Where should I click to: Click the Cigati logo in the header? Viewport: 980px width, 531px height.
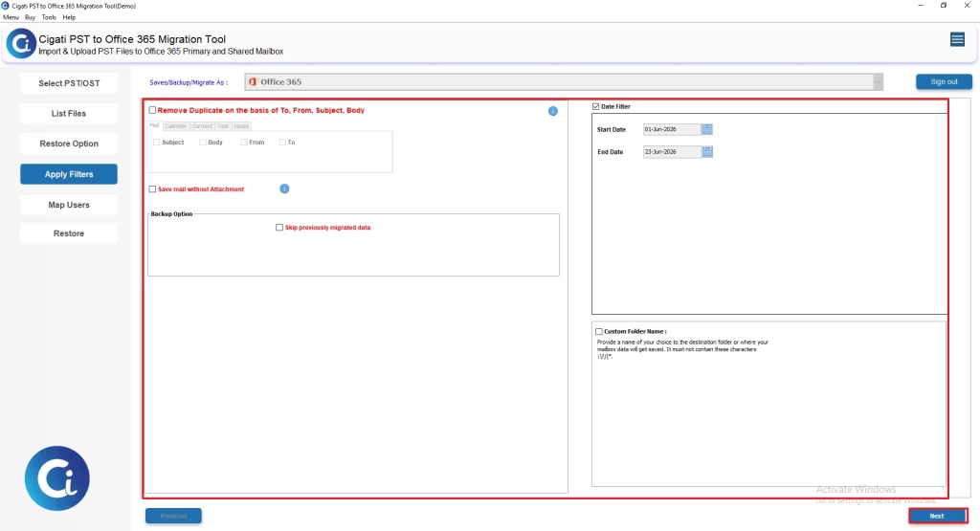click(x=21, y=44)
